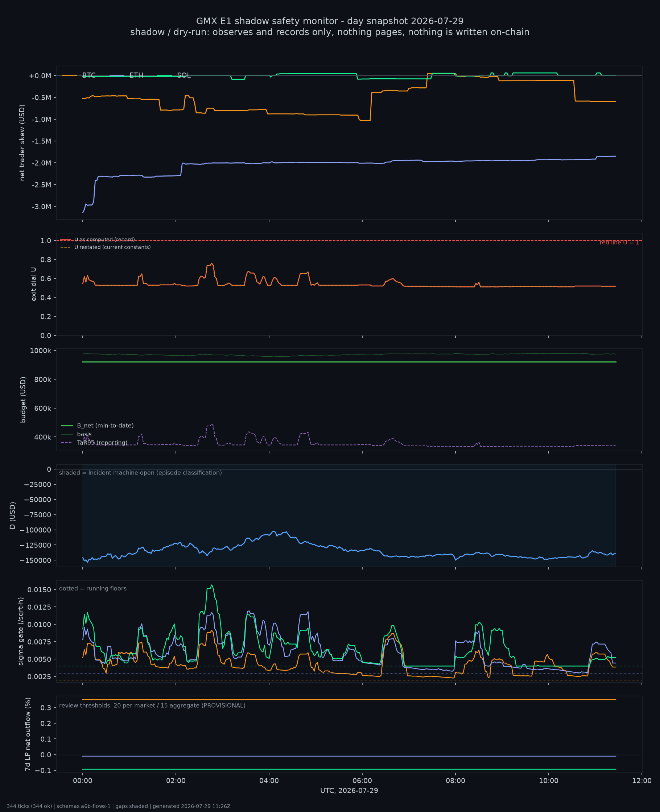Click the '0.6' tick on exit dial axis
The height and width of the screenshot is (812, 660).
tap(46, 278)
